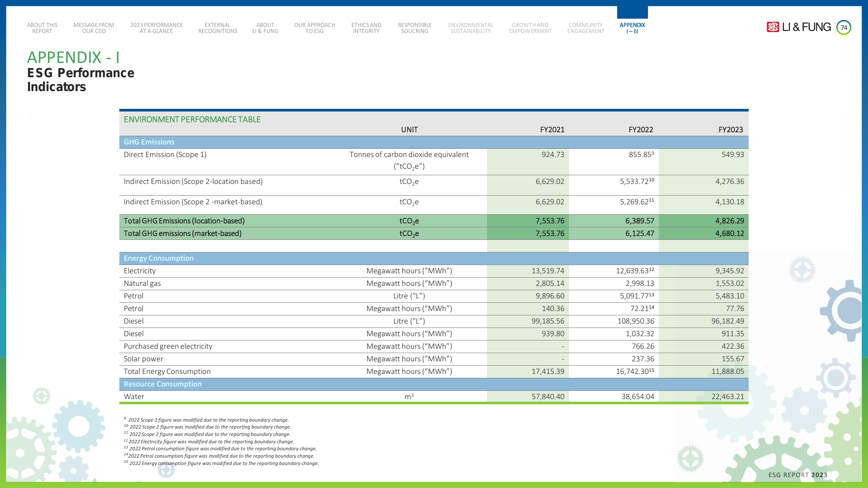Open the About This Report section
The width and height of the screenshot is (868, 488).
point(42,28)
